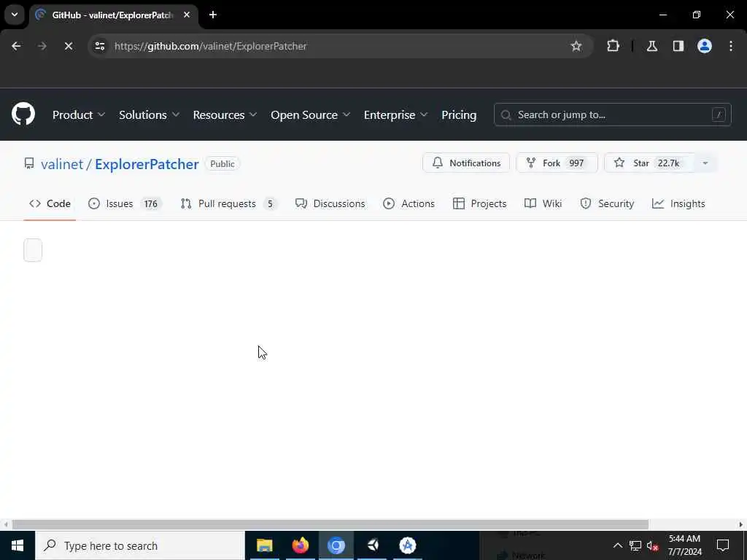
Task: Open the muted volume tray icon
Action: 652,545
